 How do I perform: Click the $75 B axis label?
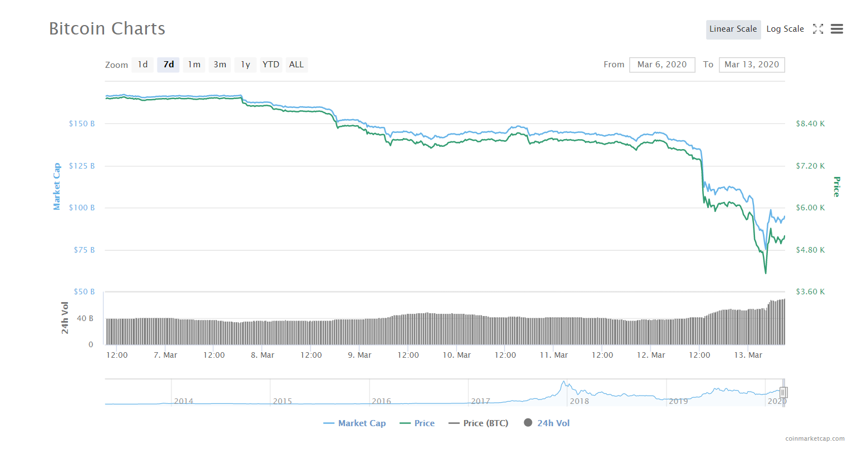click(x=84, y=250)
